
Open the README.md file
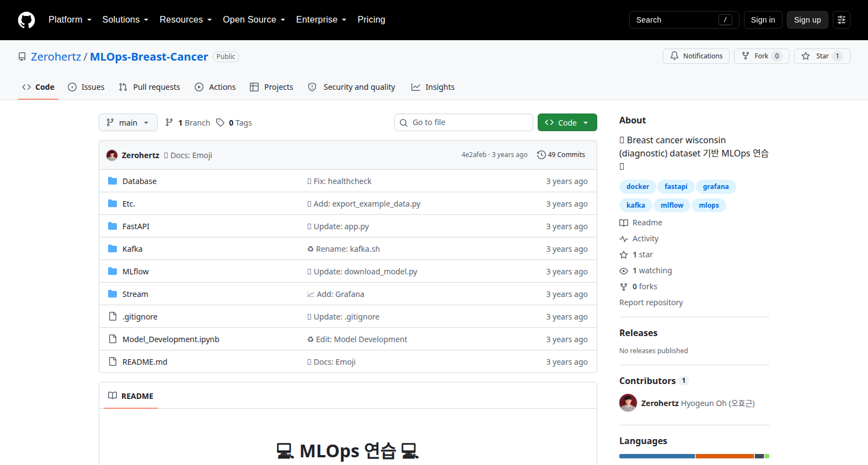click(x=144, y=362)
